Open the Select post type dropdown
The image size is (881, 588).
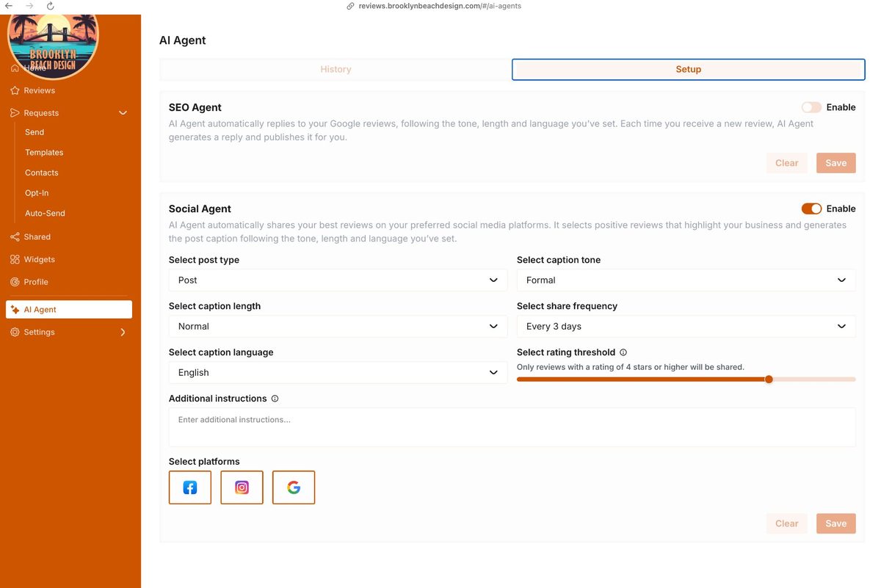pos(338,280)
